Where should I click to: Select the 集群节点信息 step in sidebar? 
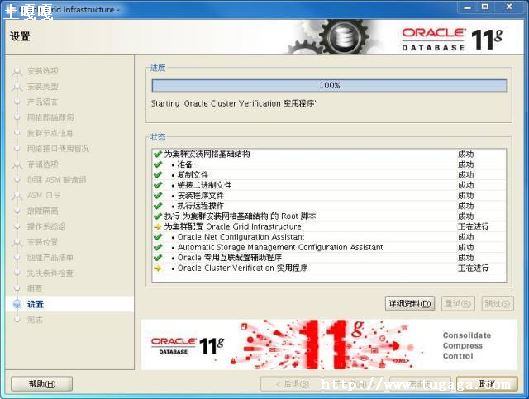pyautogui.click(x=50, y=133)
